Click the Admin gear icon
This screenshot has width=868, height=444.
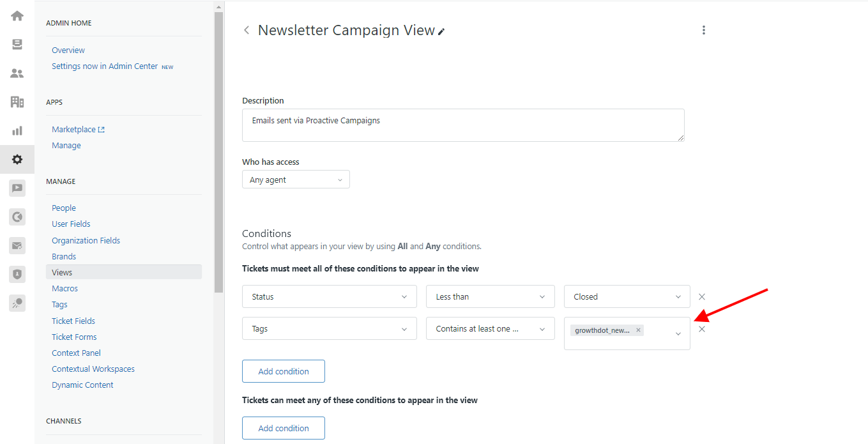coord(17,159)
